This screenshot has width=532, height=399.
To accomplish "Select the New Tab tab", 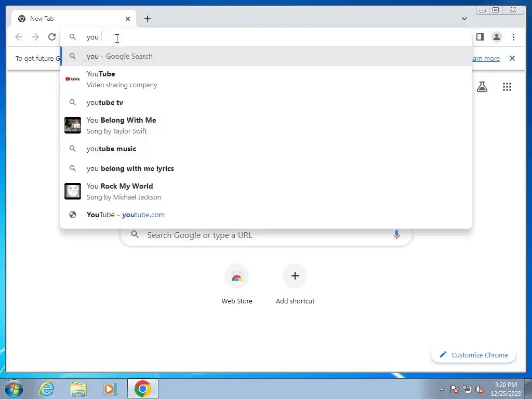I will point(74,19).
